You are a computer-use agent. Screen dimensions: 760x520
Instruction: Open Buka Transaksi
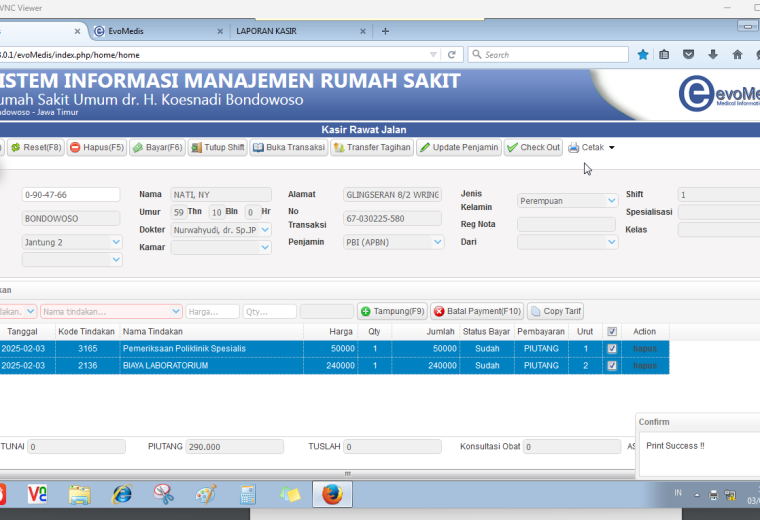click(289, 147)
